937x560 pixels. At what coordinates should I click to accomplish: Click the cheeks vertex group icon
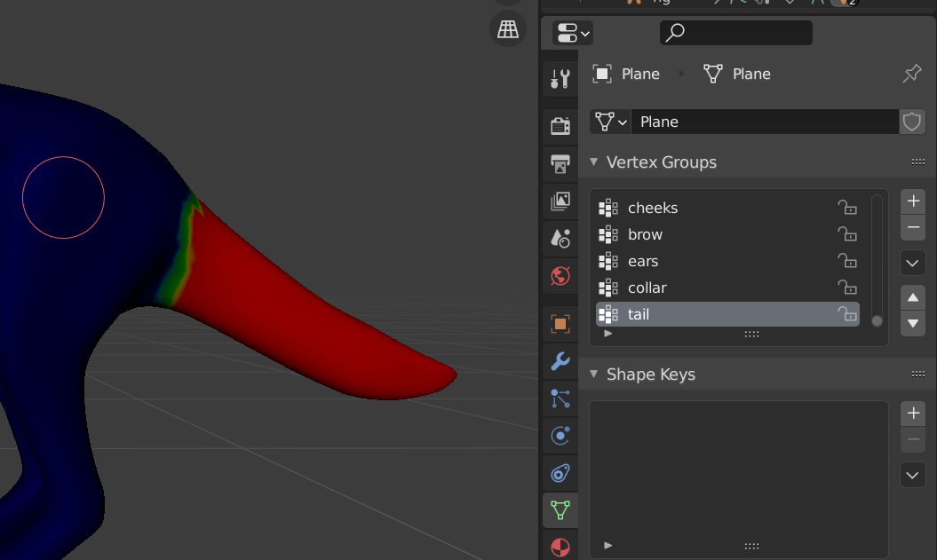[608, 208]
